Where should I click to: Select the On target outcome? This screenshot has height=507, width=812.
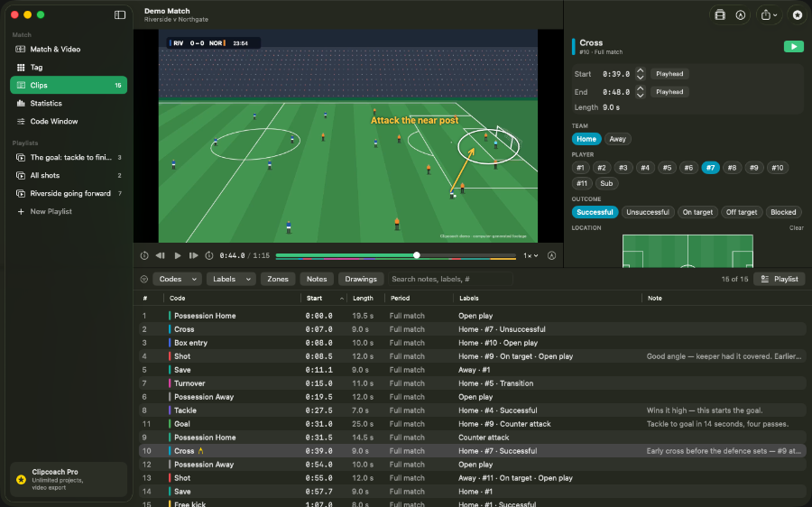697,212
